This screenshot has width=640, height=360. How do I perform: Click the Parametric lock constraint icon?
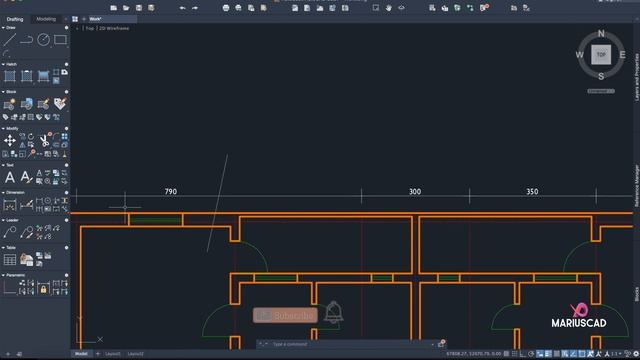[x=43, y=289]
